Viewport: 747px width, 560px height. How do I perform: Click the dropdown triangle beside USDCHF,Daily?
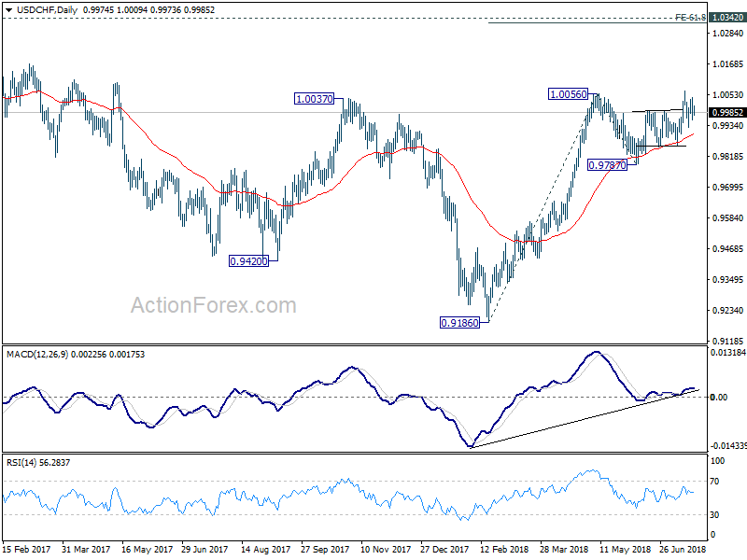click(8, 10)
